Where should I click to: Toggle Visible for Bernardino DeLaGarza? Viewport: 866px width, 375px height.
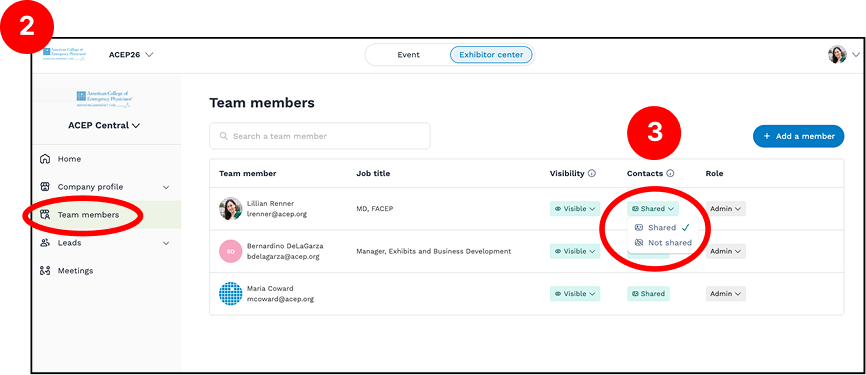pos(575,251)
